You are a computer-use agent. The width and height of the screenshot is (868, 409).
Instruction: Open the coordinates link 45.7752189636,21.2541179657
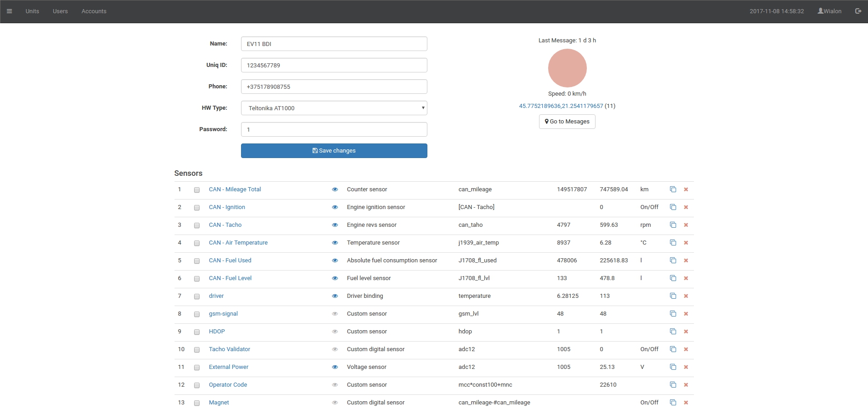point(561,106)
